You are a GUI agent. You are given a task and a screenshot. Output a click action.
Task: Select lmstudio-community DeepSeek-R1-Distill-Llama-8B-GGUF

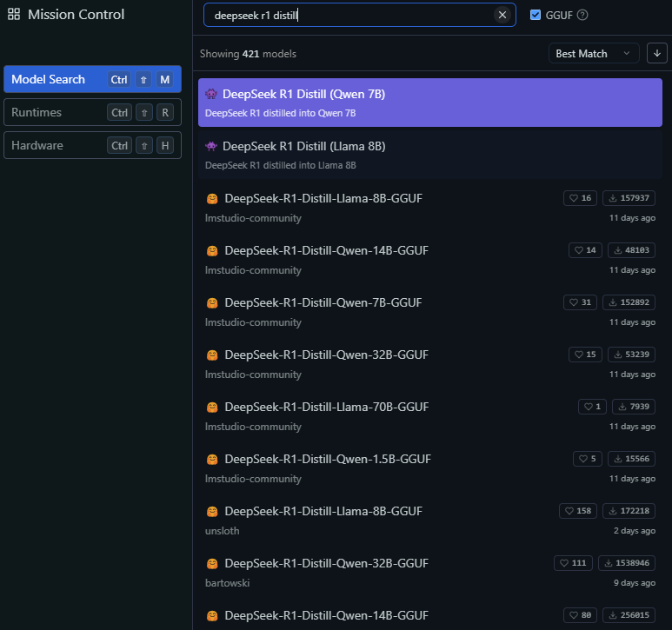(429, 208)
